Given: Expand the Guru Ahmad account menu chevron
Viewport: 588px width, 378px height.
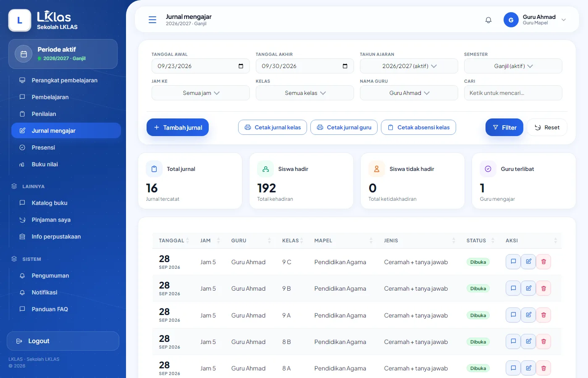Looking at the screenshot, I should [x=564, y=20].
